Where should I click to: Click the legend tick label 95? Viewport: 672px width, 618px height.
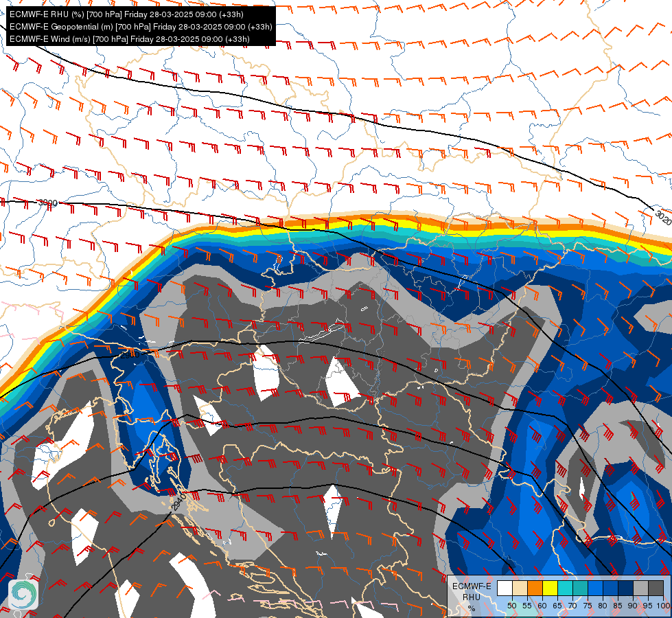(x=647, y=606)
